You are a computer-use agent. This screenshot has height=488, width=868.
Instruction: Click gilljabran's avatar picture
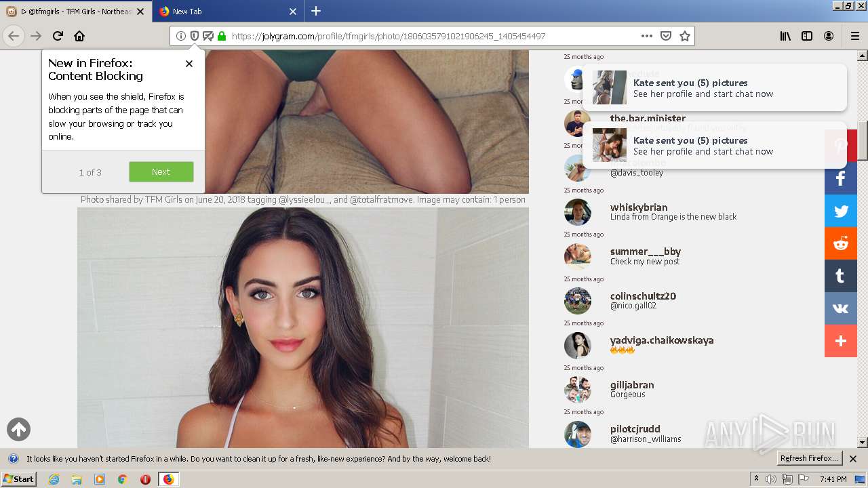point(578,390)
